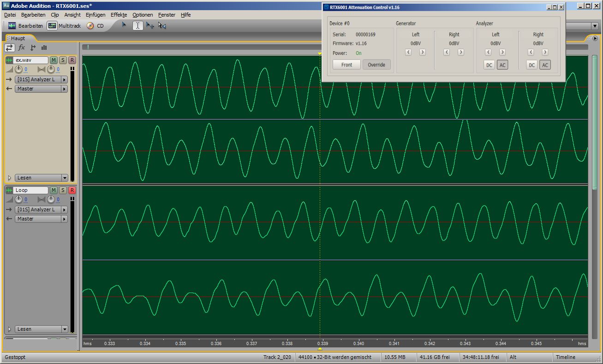Viewport: 603px width, 364px height.
Task: Open Master output menu of Loop track
Action: tap(42, 219)
